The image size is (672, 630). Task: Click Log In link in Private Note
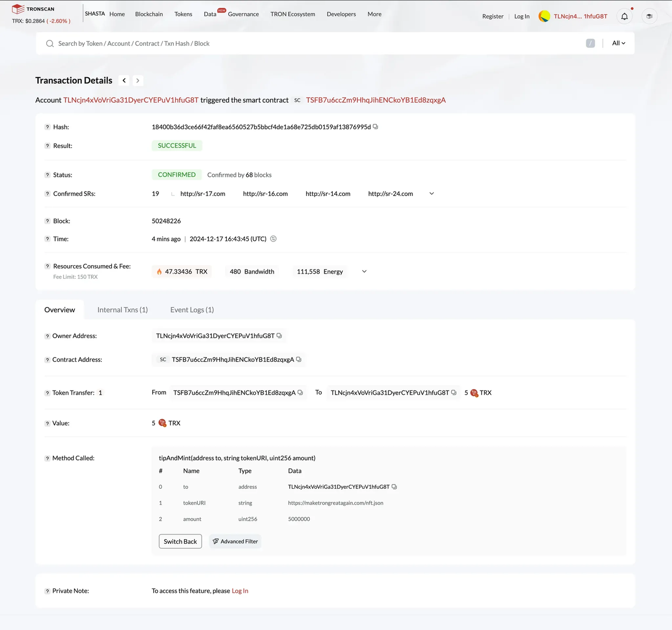click(240, 591)
